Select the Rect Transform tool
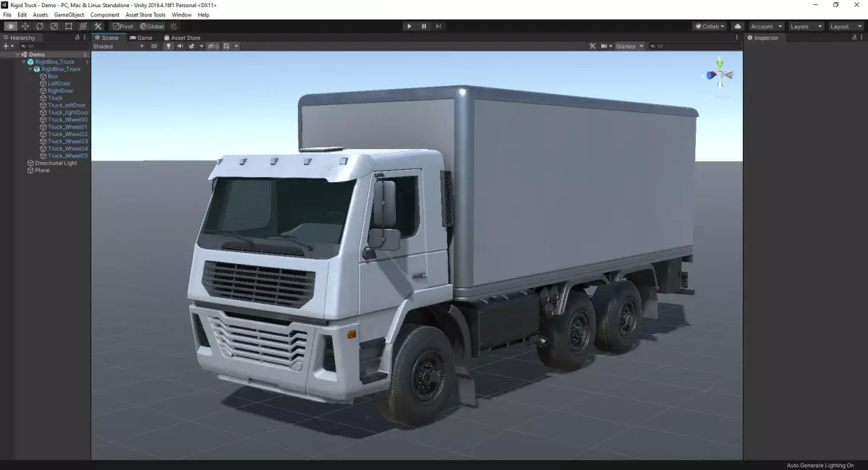 coord(68,26)
